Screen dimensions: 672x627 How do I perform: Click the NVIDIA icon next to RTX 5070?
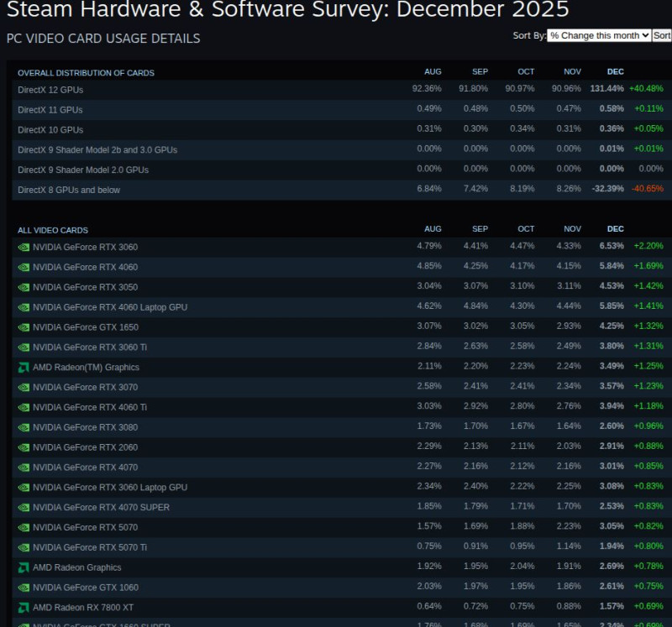click(24, 528)
